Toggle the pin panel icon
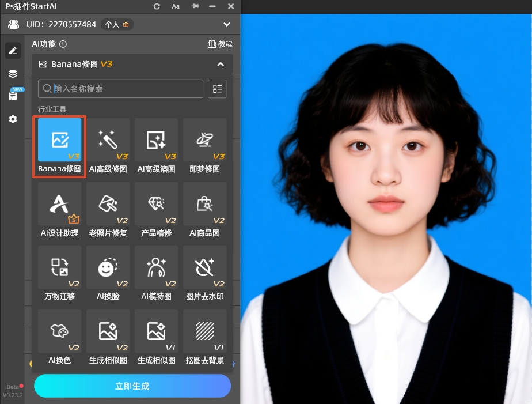The image size is (532, 404). pos(195,6)
